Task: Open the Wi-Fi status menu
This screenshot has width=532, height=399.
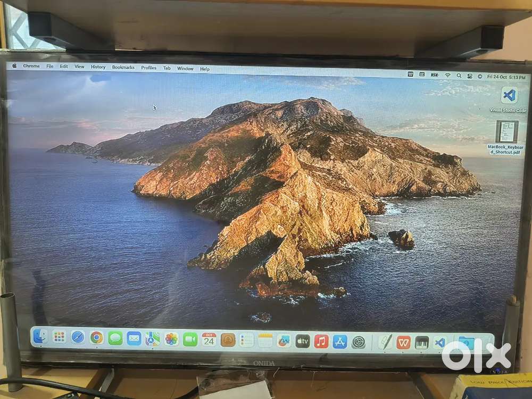Action: click(x=447, y=76)
